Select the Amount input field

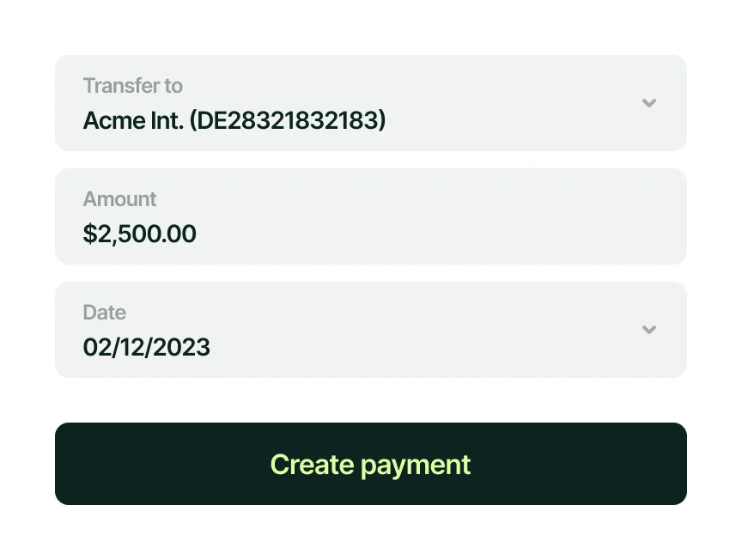click(370, 216)
